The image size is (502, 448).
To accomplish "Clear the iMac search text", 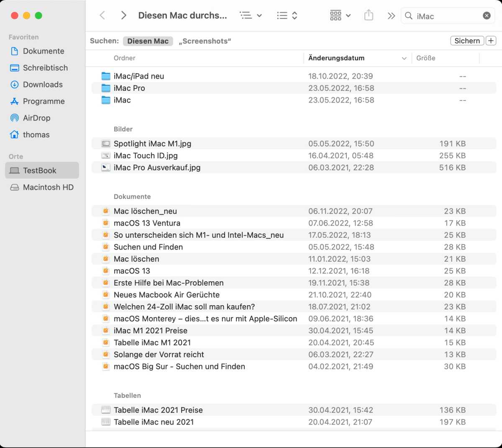I will click(487, 16).
